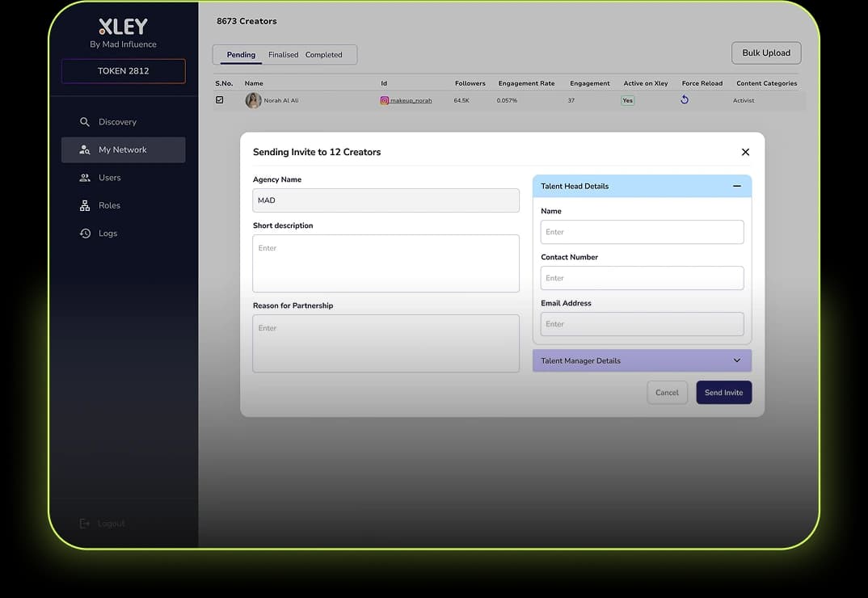Click the Logout label

112,524
